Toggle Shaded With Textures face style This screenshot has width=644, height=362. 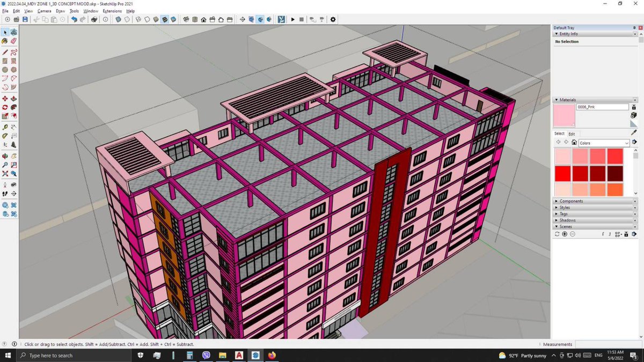point(164,19)
